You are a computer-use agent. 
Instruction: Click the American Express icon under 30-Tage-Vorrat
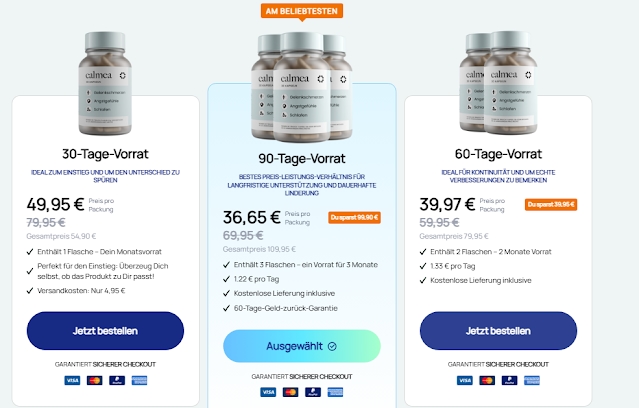[x=139, y=380]
